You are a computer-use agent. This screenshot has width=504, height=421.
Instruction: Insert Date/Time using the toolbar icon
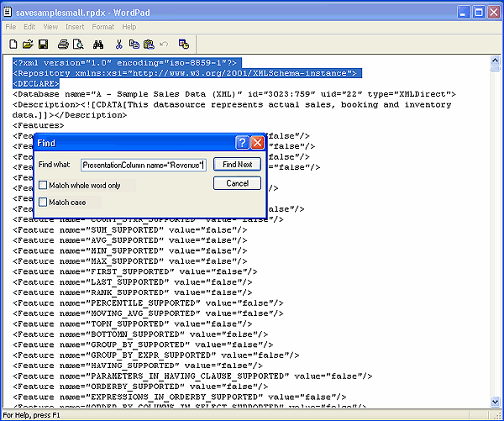point(184,44)
